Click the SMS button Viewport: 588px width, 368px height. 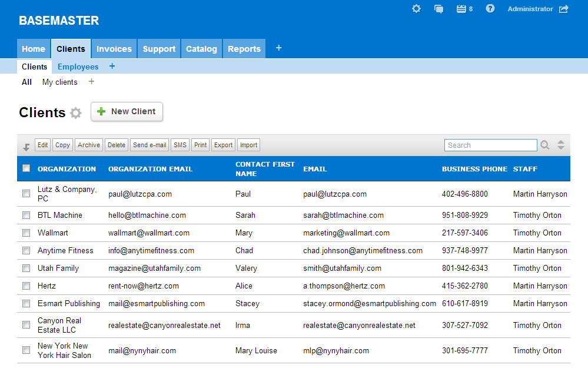pos(180,145)
